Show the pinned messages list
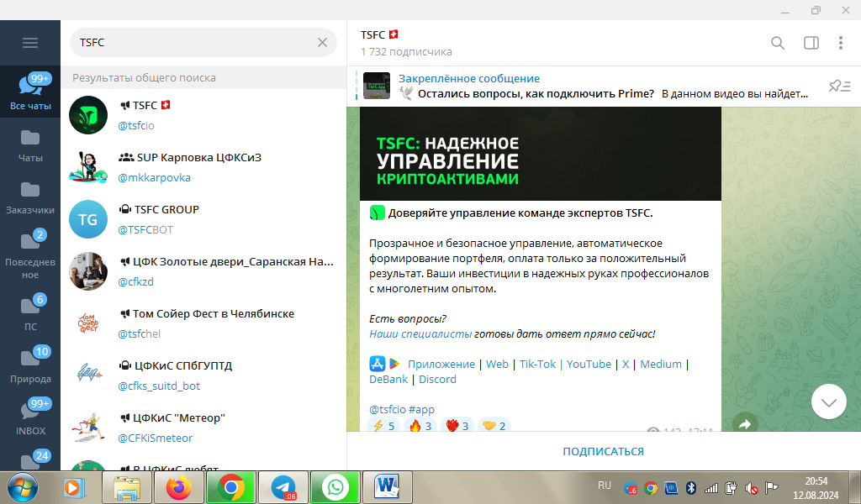861x504 pixels. tap(840, 86)
